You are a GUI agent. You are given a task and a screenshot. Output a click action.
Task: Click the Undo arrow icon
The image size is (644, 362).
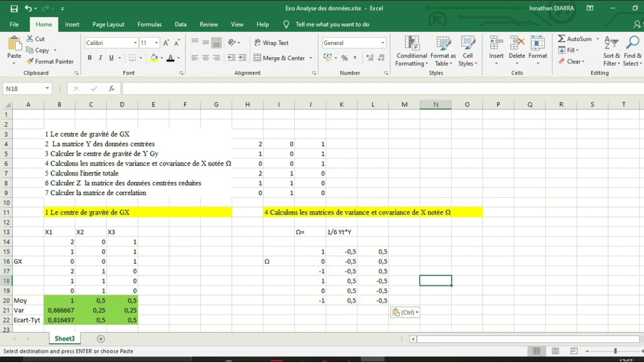(28, 9)
